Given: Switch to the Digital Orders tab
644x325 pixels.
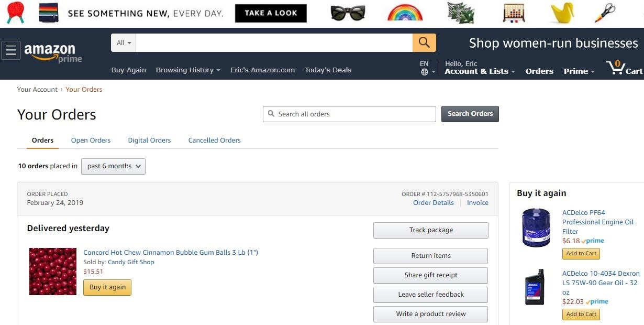Looking at the screenshot, I should tap(149, 140).
